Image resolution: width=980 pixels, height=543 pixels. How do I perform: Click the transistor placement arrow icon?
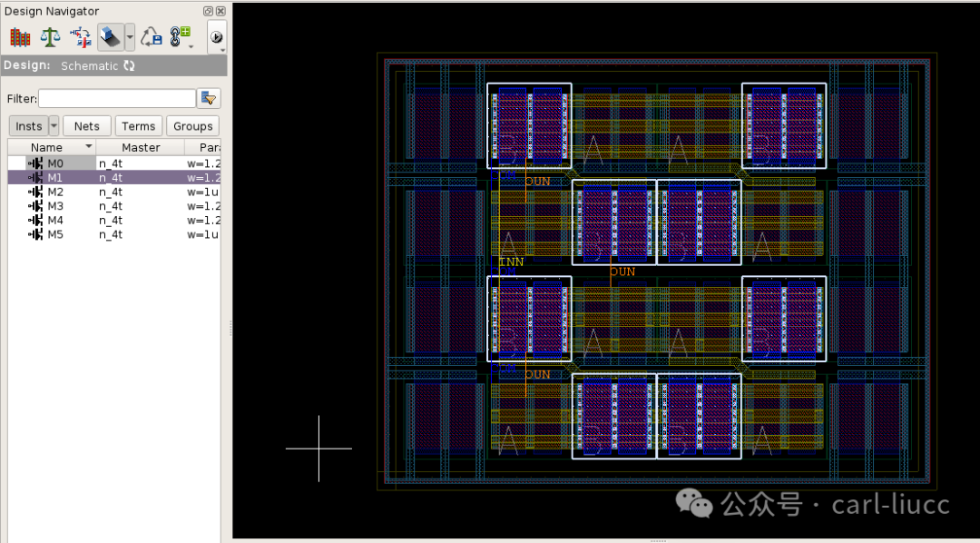click(81, 37)
